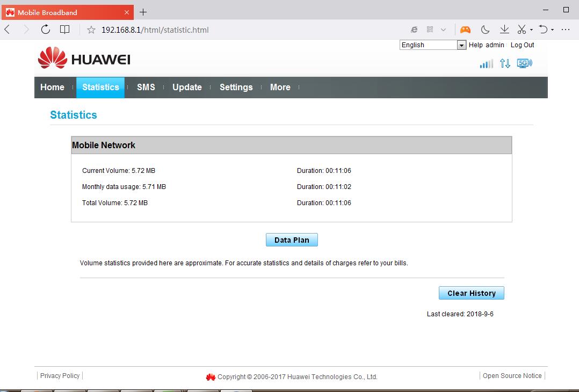Go to the Home tab

click(x=52, y=87)
